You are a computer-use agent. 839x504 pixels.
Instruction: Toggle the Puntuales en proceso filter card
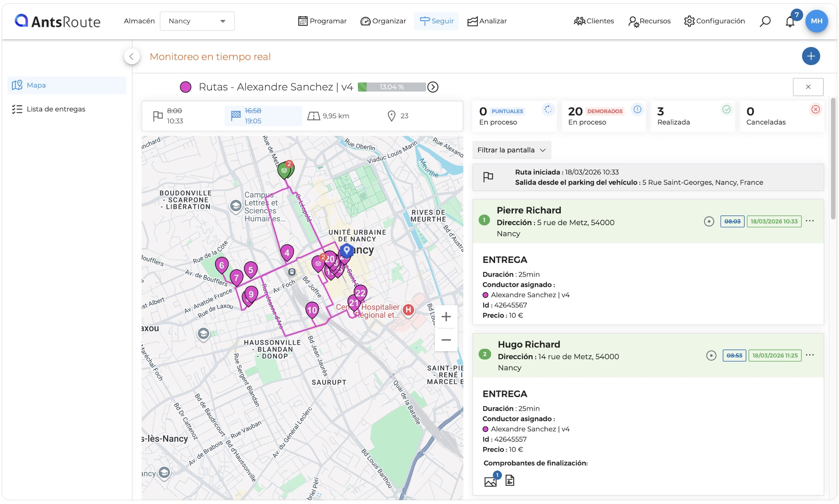[514, 116]
